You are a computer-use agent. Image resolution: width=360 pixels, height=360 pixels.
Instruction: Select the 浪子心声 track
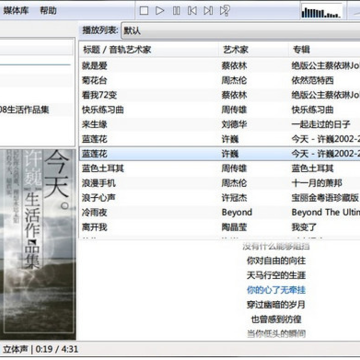(x=99, y=198)
